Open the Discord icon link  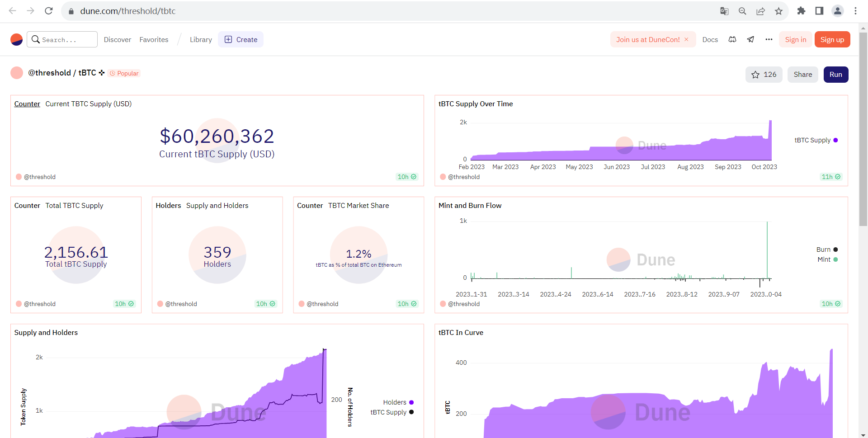pos(732,40)
